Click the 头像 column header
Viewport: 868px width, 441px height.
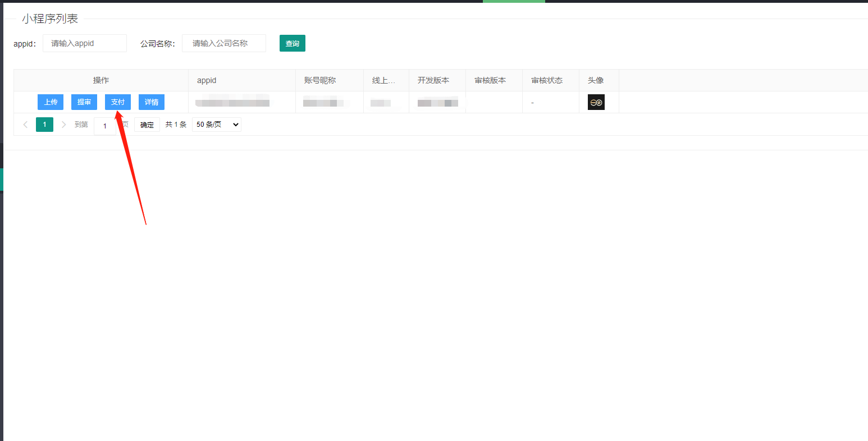[x=596, y=80]
